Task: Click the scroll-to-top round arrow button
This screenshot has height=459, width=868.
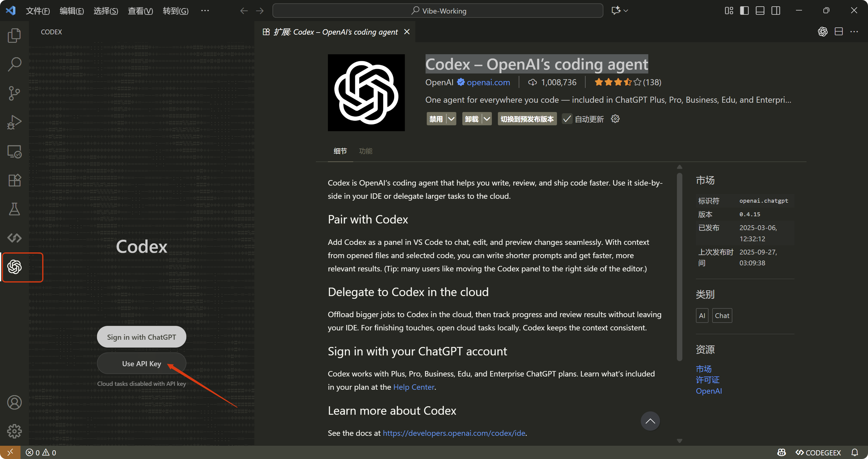Action: coord(650,421)
